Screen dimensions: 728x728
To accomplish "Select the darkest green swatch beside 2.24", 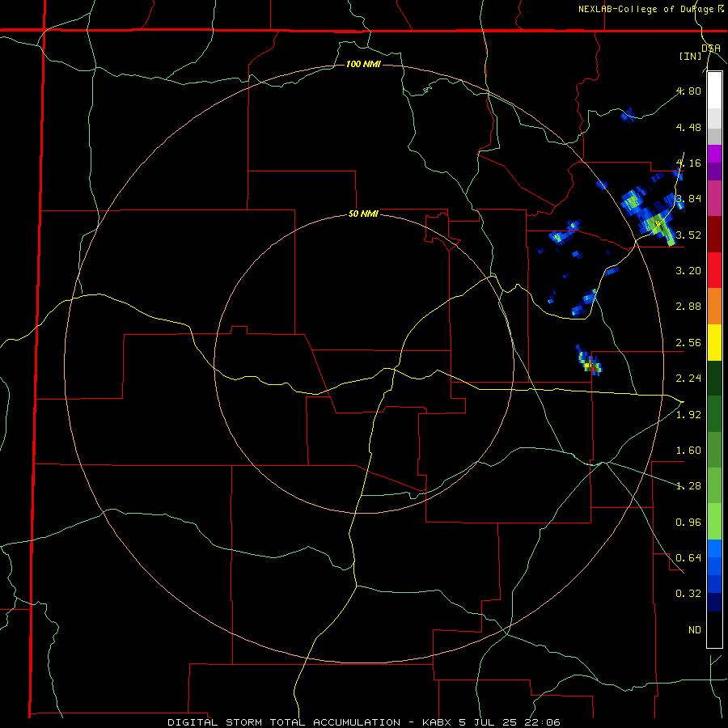I will pos(714,378).
